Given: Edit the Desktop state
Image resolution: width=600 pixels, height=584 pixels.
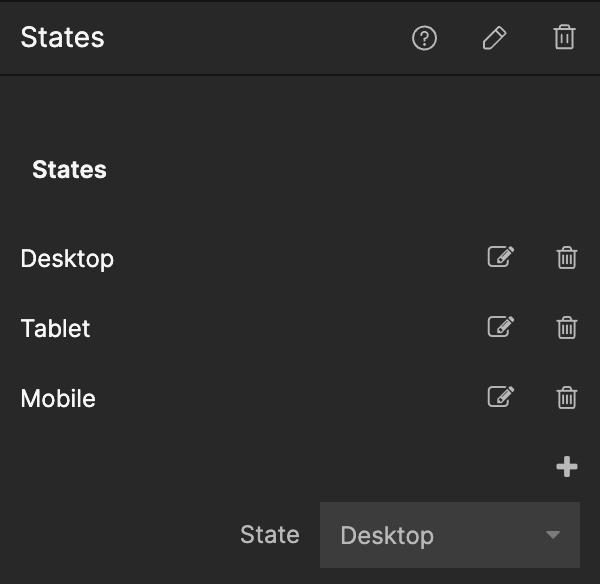Looking at the screenshot, I should (x=500, y=257).
